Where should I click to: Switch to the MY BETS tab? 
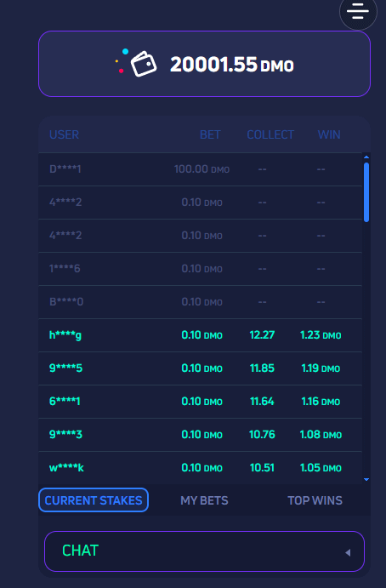tap(204, 500)
